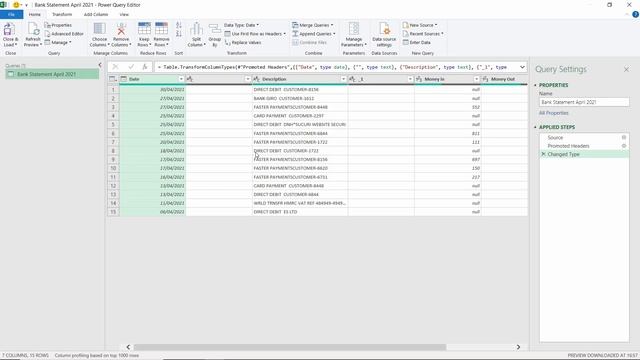Expand the formula bar chevron
Viewport: 640px width, 360px height.
point(522,67)
